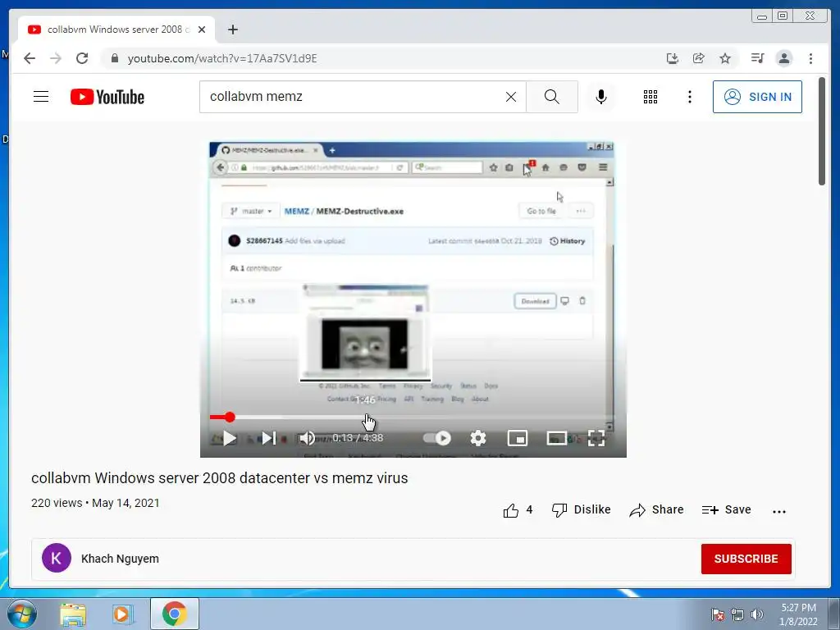Share the video

coord(657,510)
